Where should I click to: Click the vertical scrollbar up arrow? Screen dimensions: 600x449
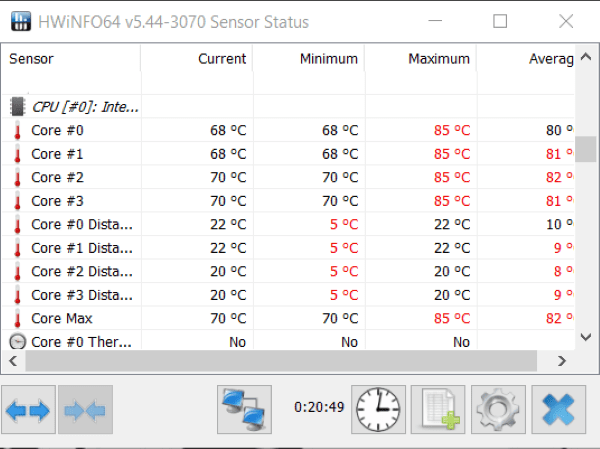(586, 57)
